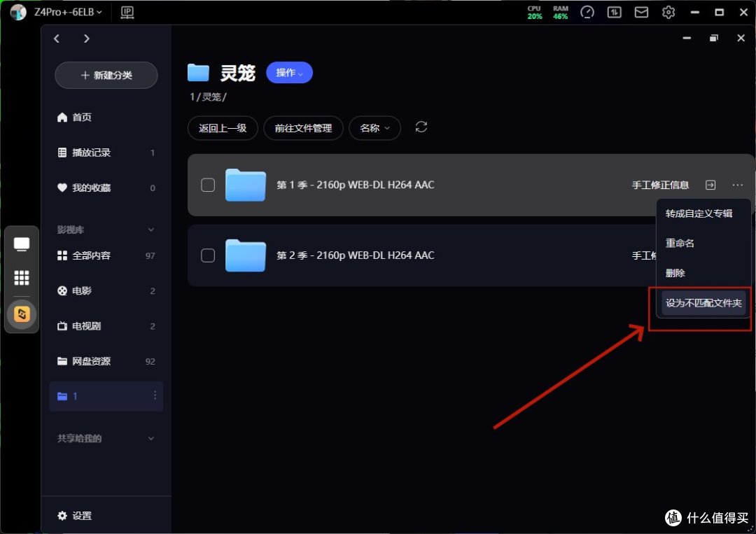Open the 第 1 季 folder icon
The width and height of the screenshot is (756, 534).
(246, 185)
